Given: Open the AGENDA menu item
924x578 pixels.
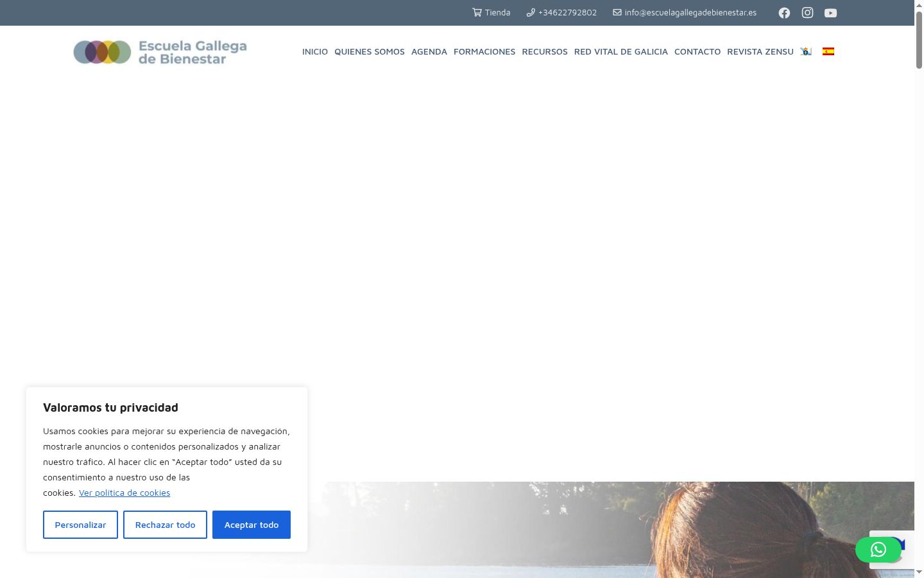Looking at the screenshot, I should click(429, 51).
